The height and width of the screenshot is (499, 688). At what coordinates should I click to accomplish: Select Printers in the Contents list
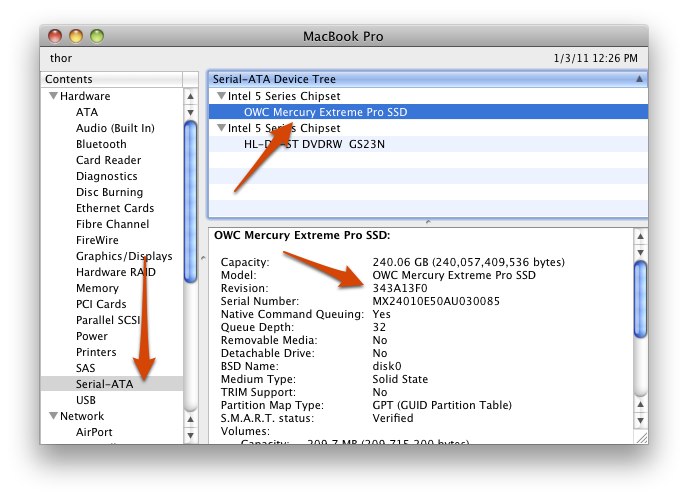pos(96,352)
